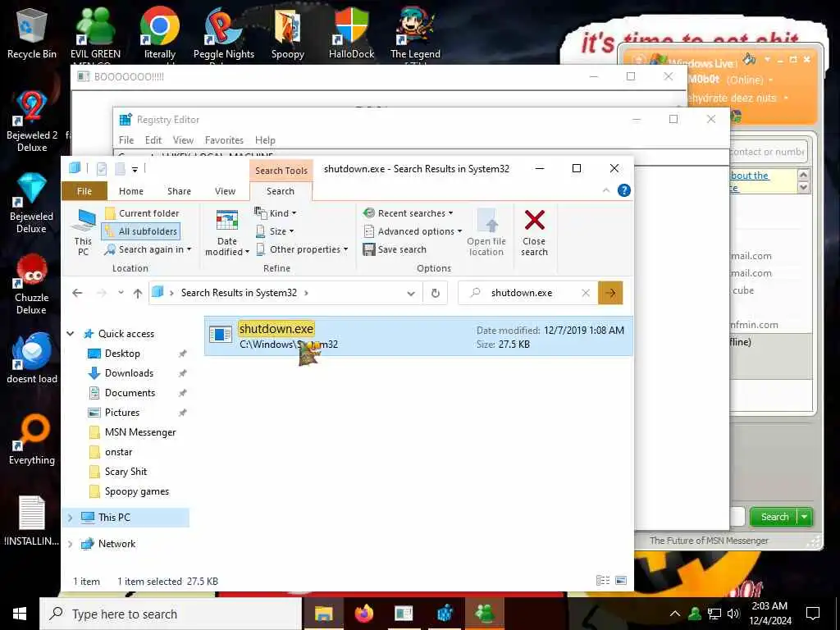Viewport: 840px width, 630px height.
Task: Open Documents in Quick access
Action: pyautogui.click(x=130, y=393)
